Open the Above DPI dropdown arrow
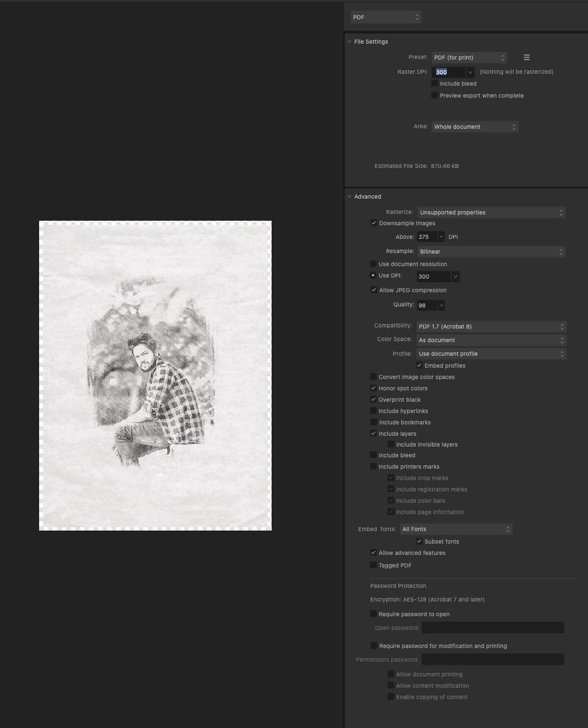 coord(441,237)
